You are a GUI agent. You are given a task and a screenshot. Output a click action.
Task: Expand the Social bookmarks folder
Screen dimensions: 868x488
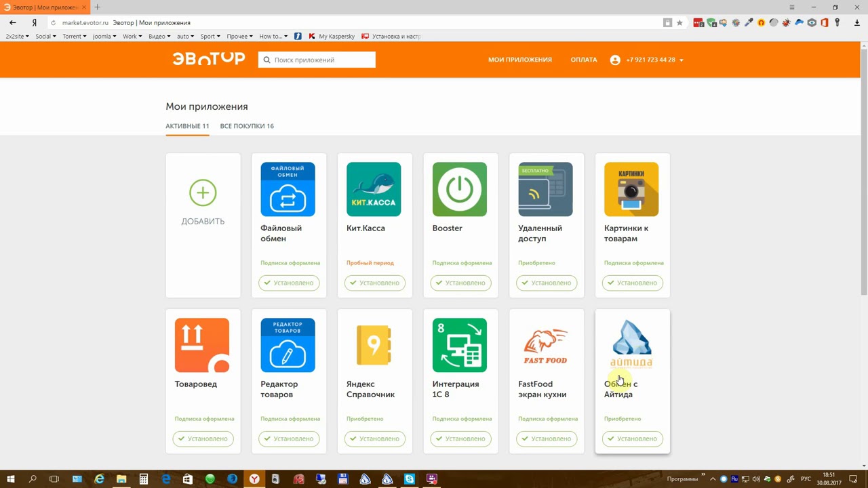(x=46, y=37)
